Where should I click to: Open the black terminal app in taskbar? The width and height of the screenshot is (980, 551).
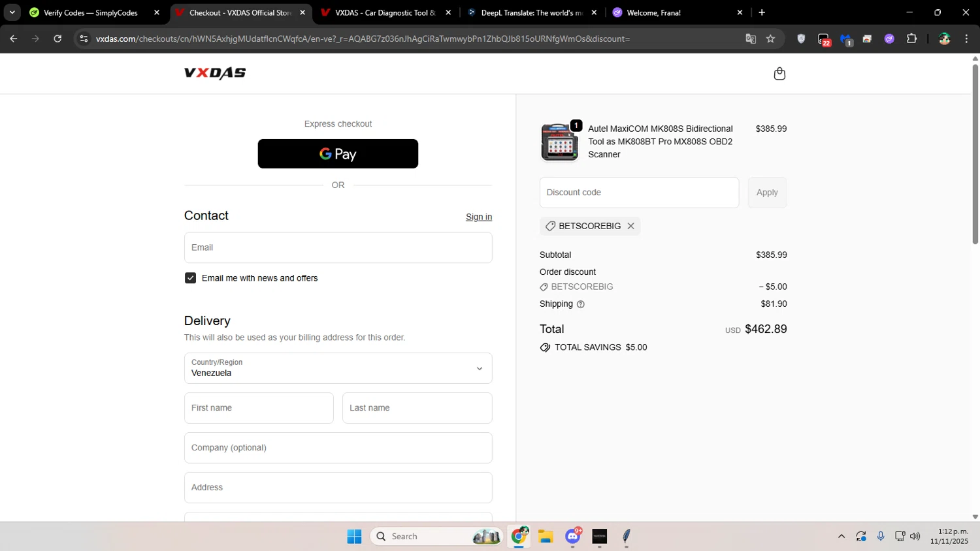coord(600,537)
